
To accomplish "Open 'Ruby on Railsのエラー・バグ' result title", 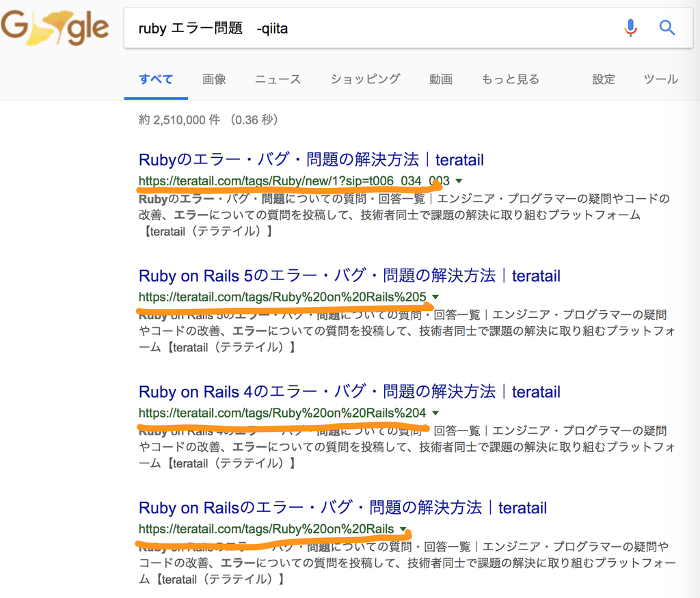I will pos(343,507).
